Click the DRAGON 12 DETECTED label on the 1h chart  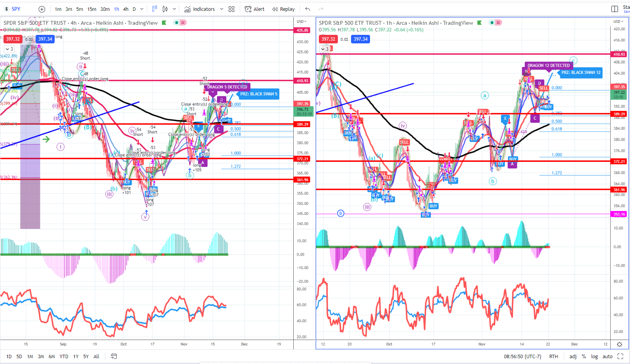(549, 65)
